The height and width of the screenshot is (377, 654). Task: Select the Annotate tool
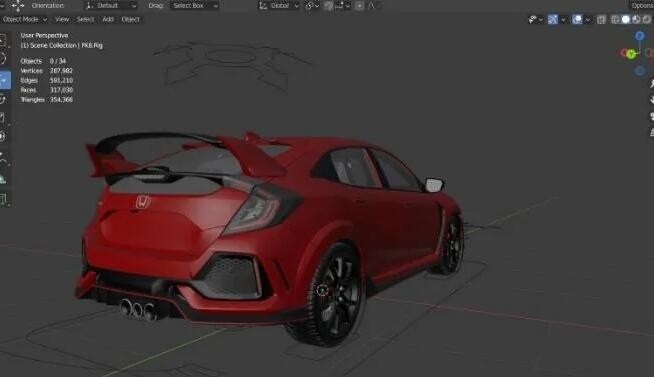tap(3, 159)
